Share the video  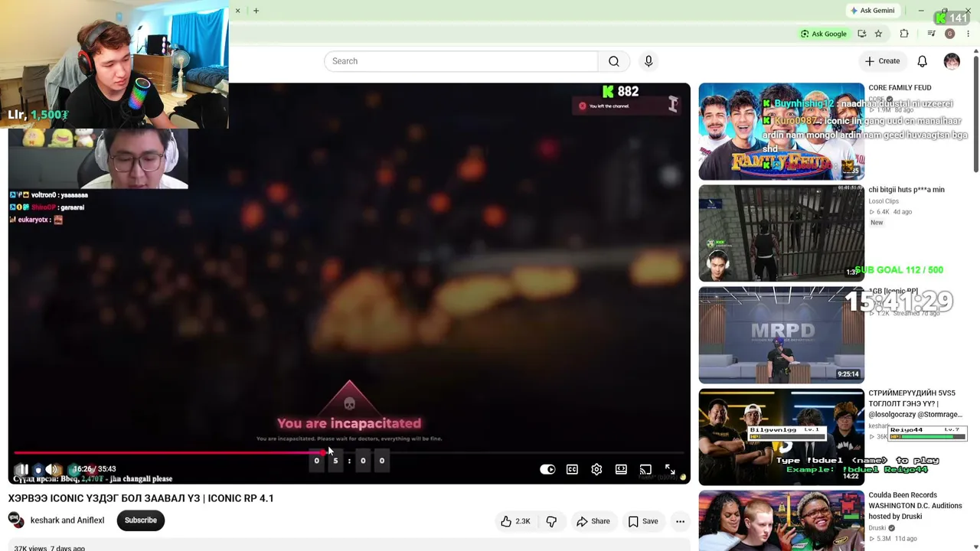pos(593,521)
